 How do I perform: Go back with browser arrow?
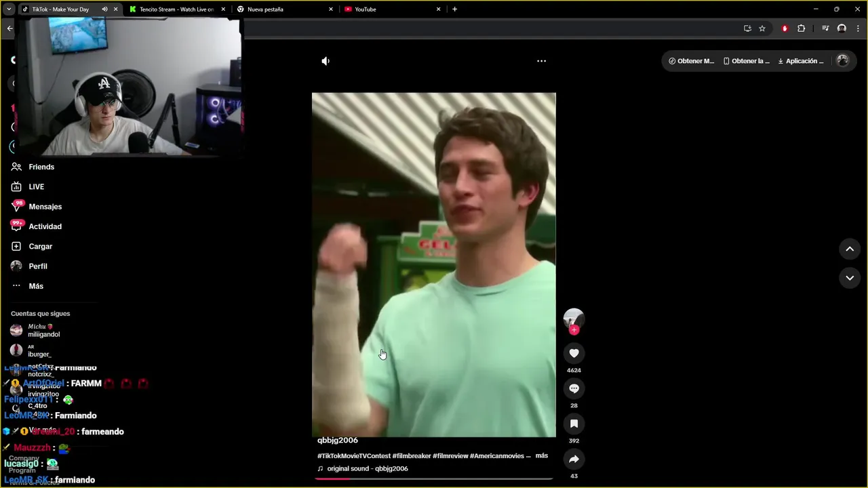(9, 28)
